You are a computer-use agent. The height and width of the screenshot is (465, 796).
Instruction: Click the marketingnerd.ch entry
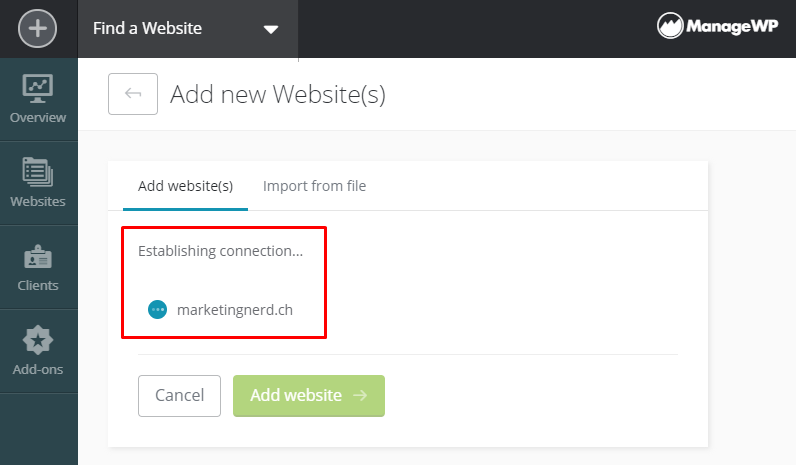[x=235, y=310]
